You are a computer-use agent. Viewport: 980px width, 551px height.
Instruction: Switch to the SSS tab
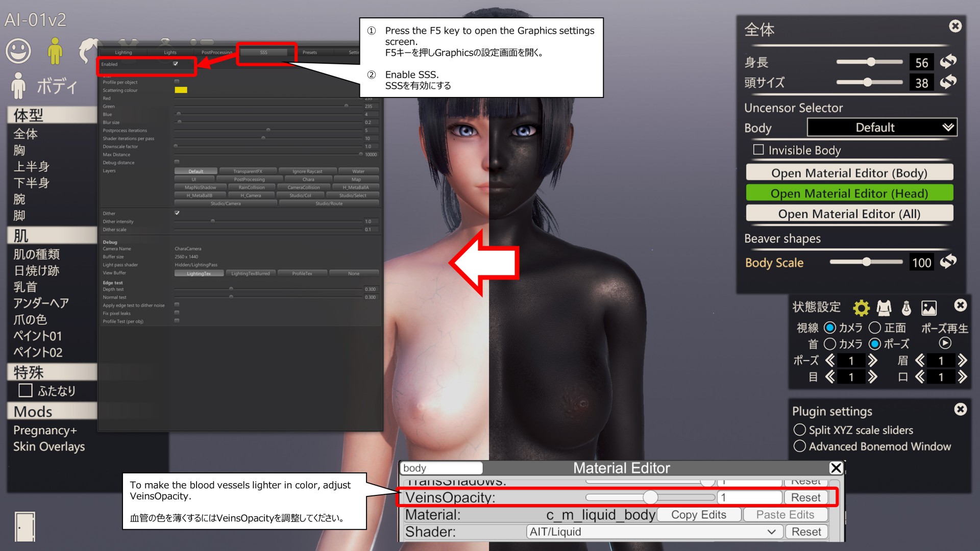point(263,53)
